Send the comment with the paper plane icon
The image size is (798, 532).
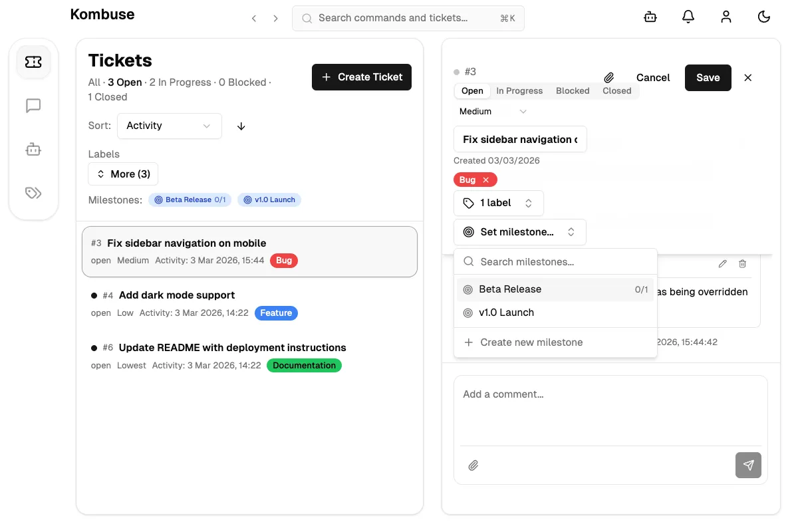point(748,465)
